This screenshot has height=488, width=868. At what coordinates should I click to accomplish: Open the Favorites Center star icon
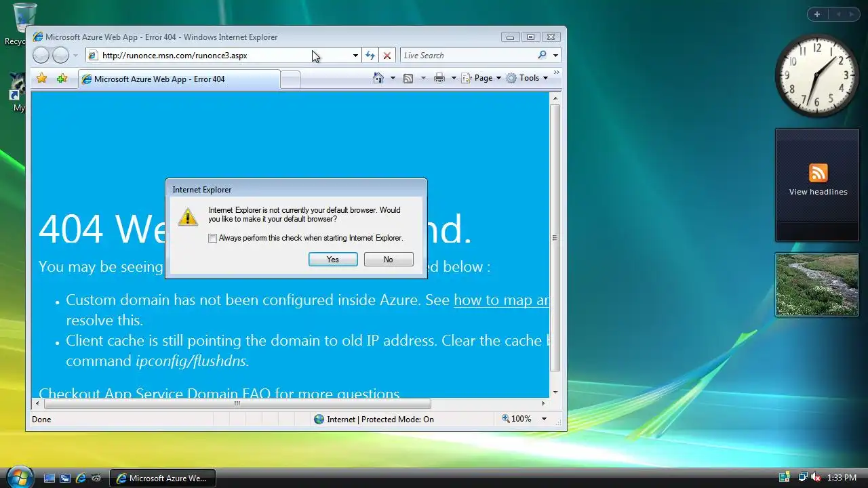coord(41,79)
